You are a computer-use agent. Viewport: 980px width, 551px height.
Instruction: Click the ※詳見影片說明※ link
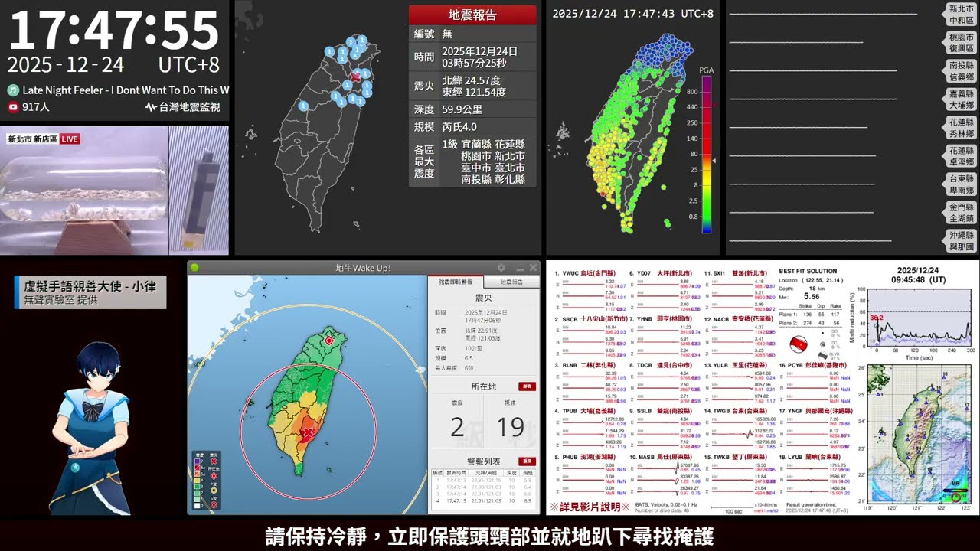click(590, 507)
